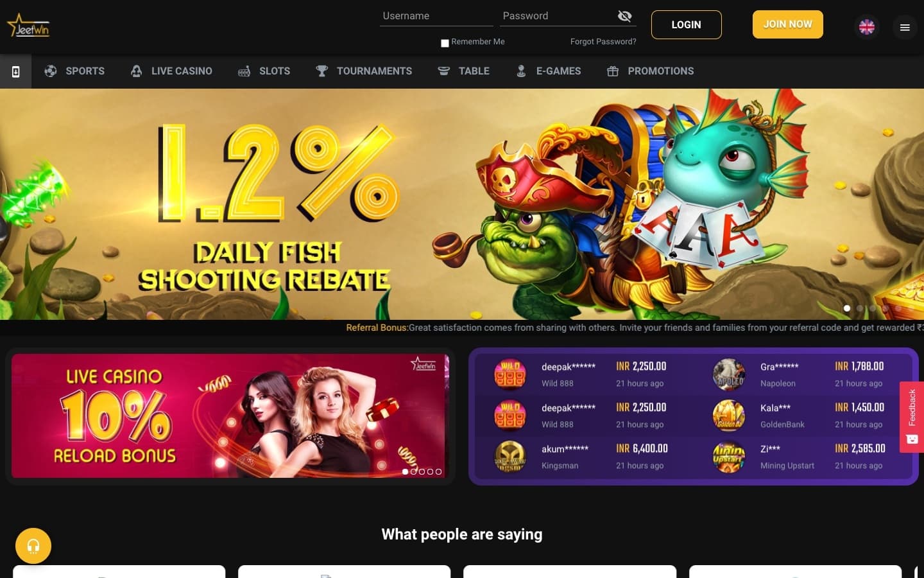Open the live chat headset support icon
This screenshot has width=924, height=578.
pyautogui.click(x=33, y=546)
